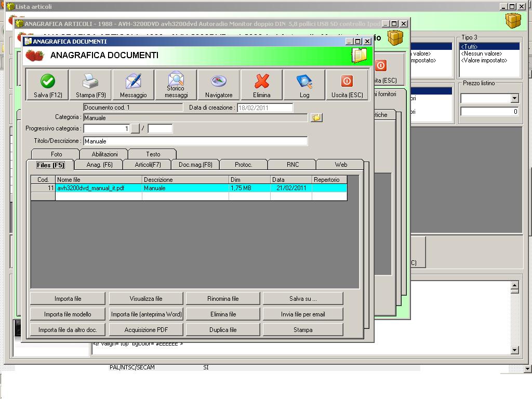Click the Descrizione column header
This screenshot has width=532, height=399.
[185, 180]
